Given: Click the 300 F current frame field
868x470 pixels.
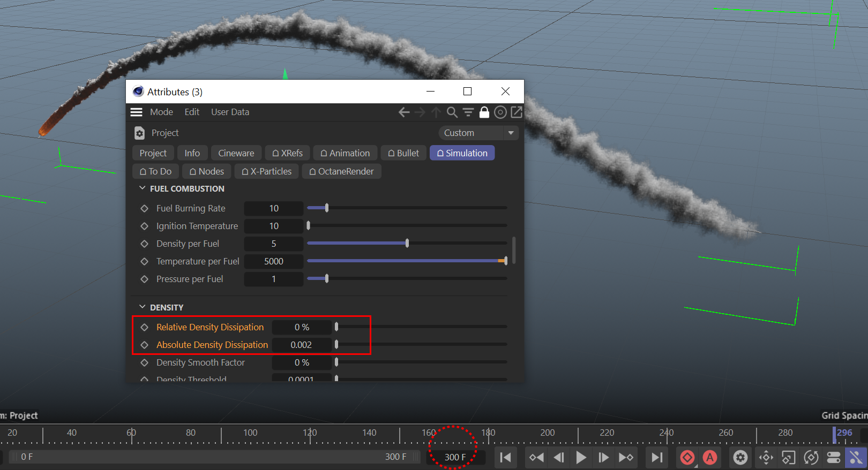Looking at the screenshot, I should pos(455,457).
